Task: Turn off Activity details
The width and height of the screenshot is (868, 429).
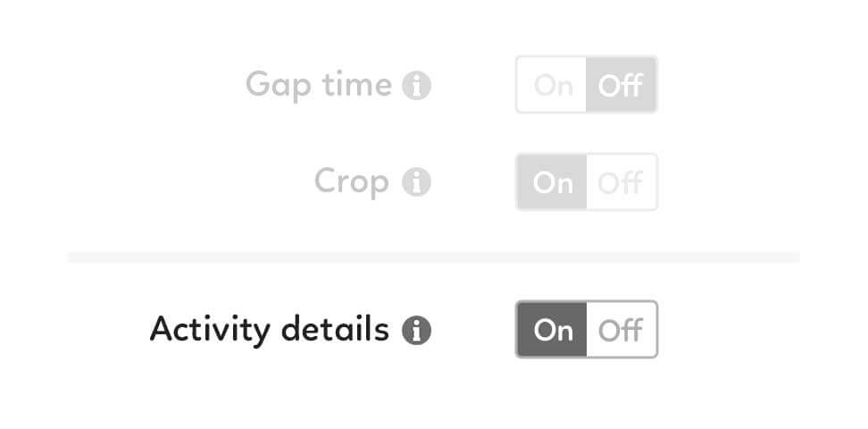Action: (x=622, y=329)
